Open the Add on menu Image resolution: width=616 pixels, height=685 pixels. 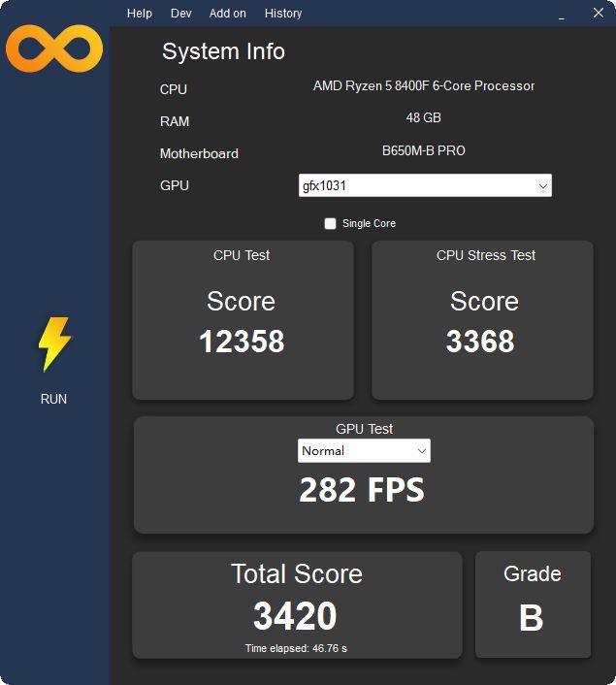click(x=228, y=14)
